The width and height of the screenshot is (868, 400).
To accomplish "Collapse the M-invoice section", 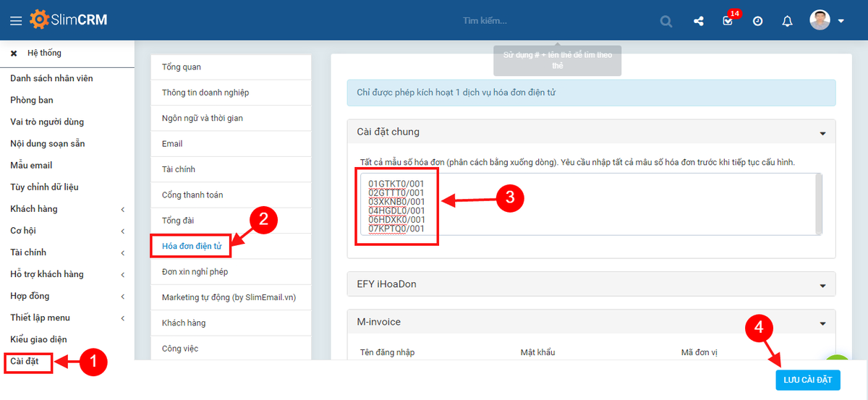I will tap(822, 323).
